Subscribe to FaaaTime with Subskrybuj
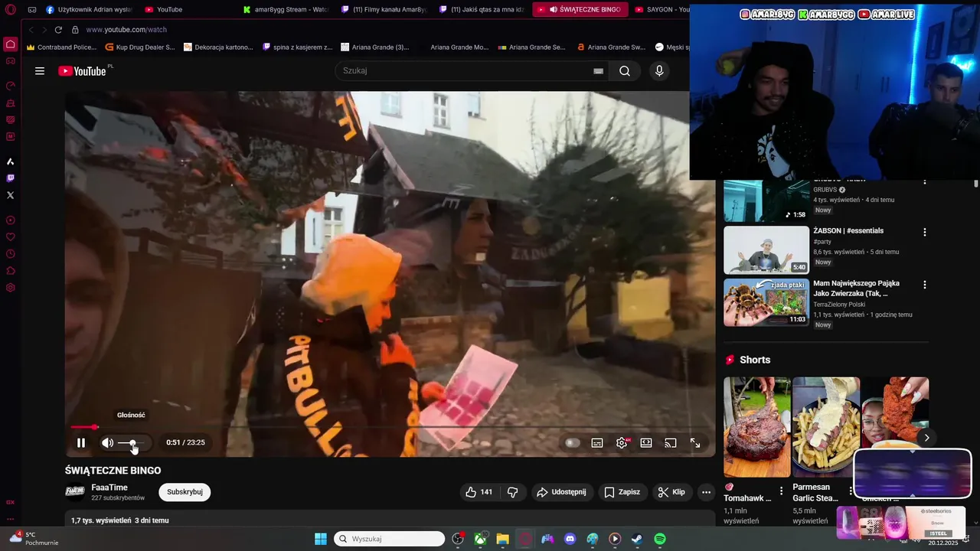980x551 pixels. pos(185,492)
